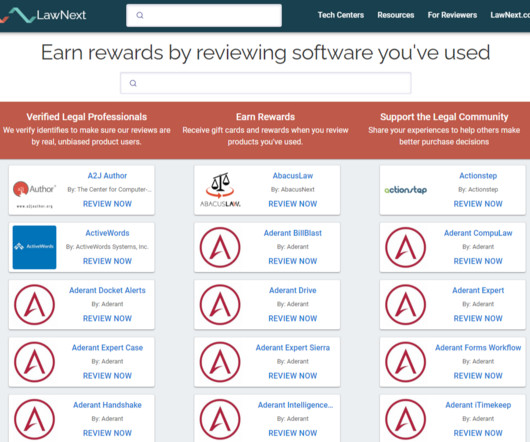
Task: Click the 'By: AbacusNext' vendor text
Action: coord(293,190)
